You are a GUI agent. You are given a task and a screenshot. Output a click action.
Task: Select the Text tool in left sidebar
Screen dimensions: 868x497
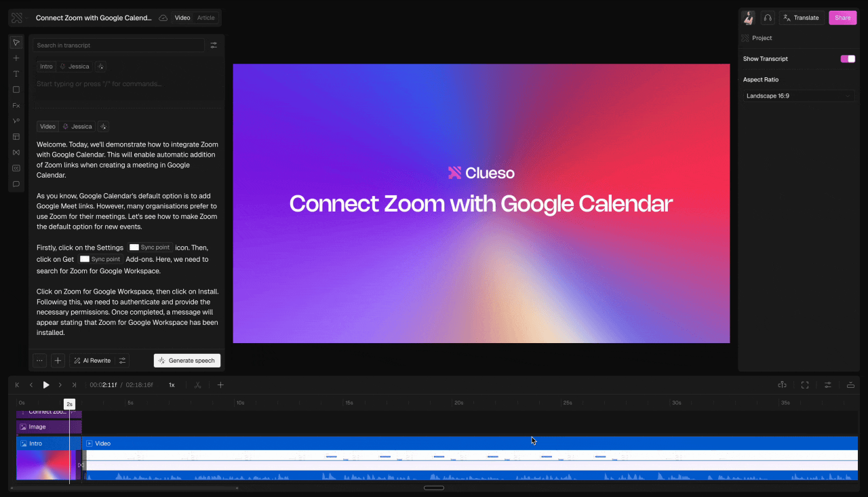pyautogui.click(x=16, y=74)
